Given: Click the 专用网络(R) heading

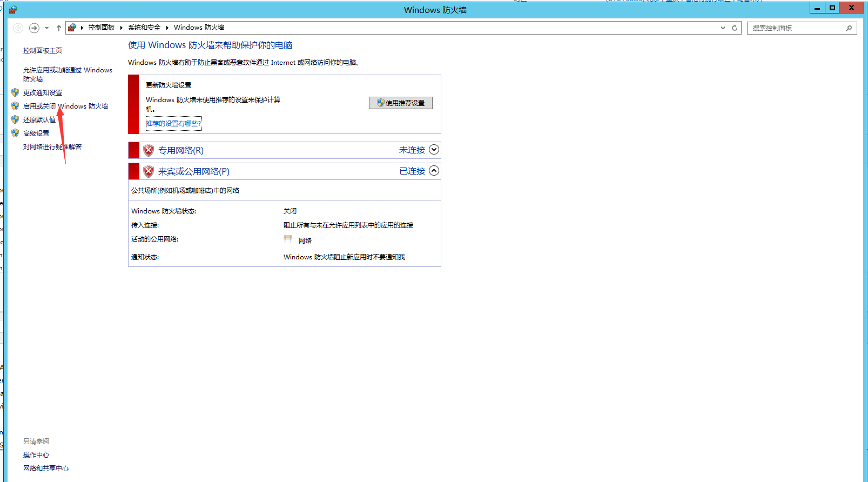Looking at the screenshot, I should [x=181, y=151].
